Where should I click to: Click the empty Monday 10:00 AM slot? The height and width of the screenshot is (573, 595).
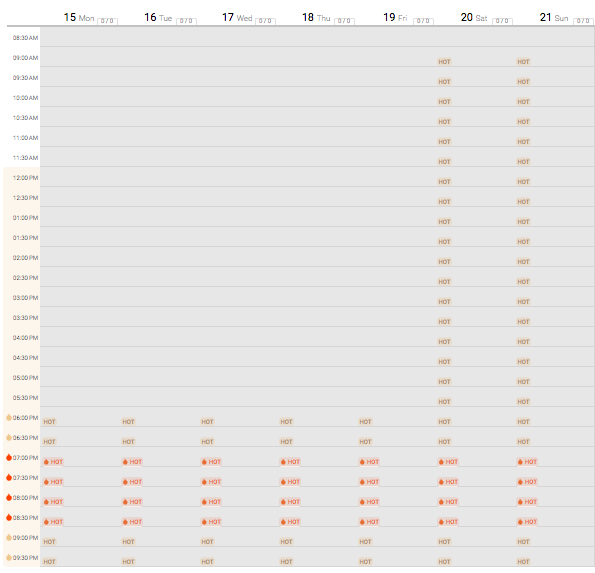point(80,97)
